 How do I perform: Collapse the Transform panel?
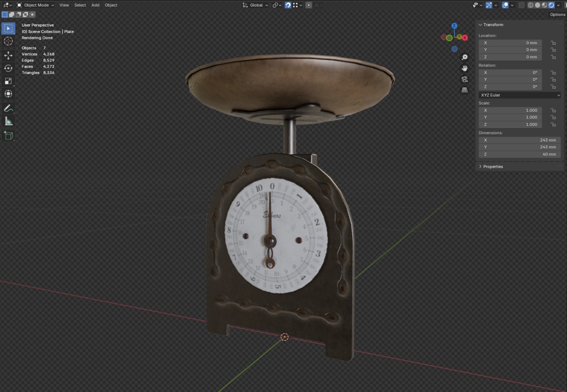(492, 24)
